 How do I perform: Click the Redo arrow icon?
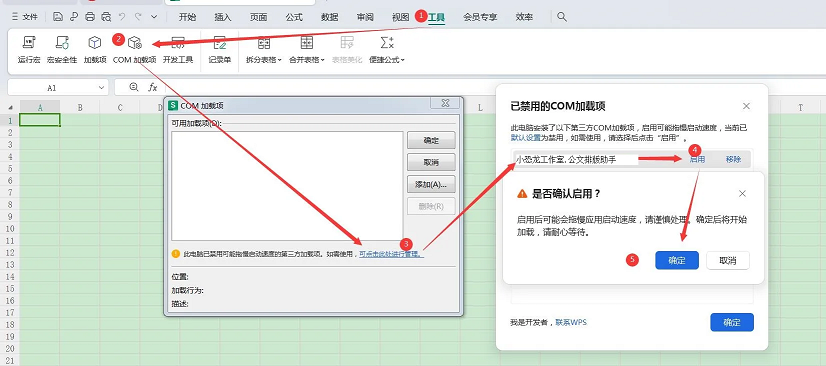tap(138, 17)
